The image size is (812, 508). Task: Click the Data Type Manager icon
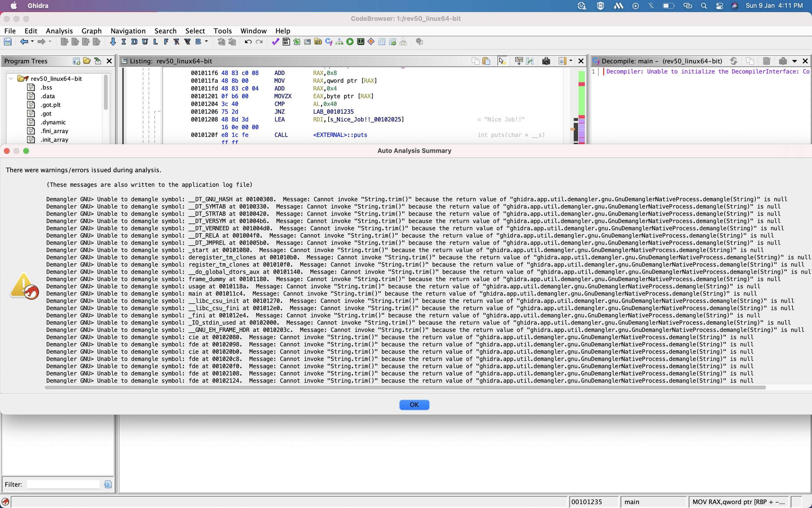coord(318,42)
